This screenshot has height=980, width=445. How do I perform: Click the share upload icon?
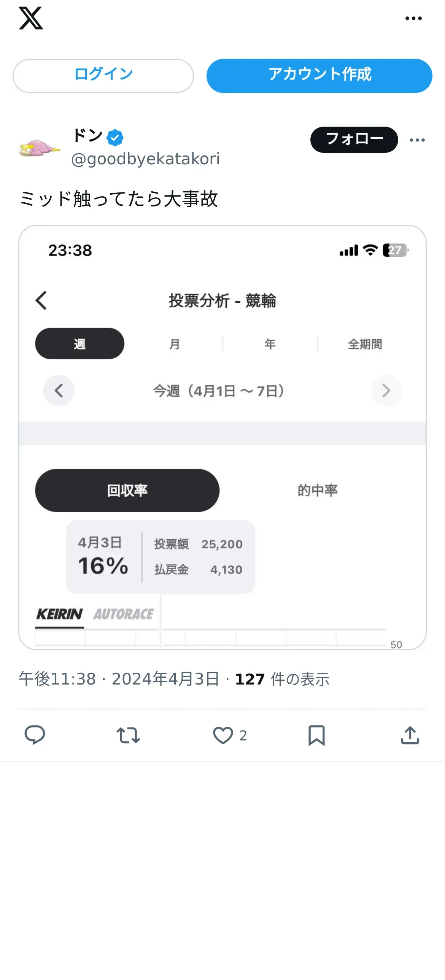coord(410,735)
